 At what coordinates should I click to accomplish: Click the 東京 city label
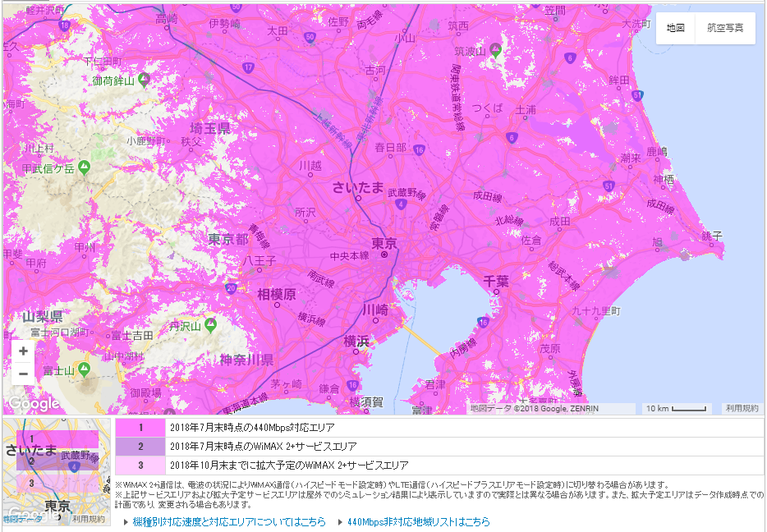point(384,244)
